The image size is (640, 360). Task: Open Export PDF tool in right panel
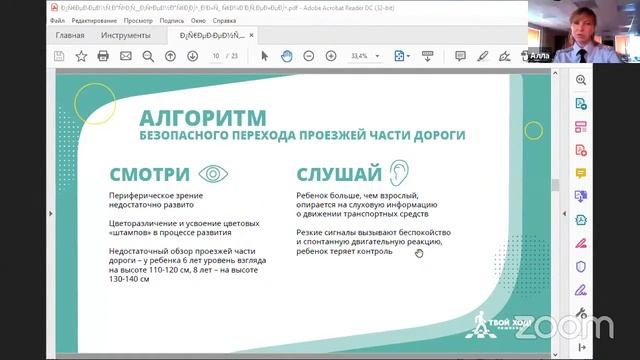pyautogui.click(x=581, y=104)
